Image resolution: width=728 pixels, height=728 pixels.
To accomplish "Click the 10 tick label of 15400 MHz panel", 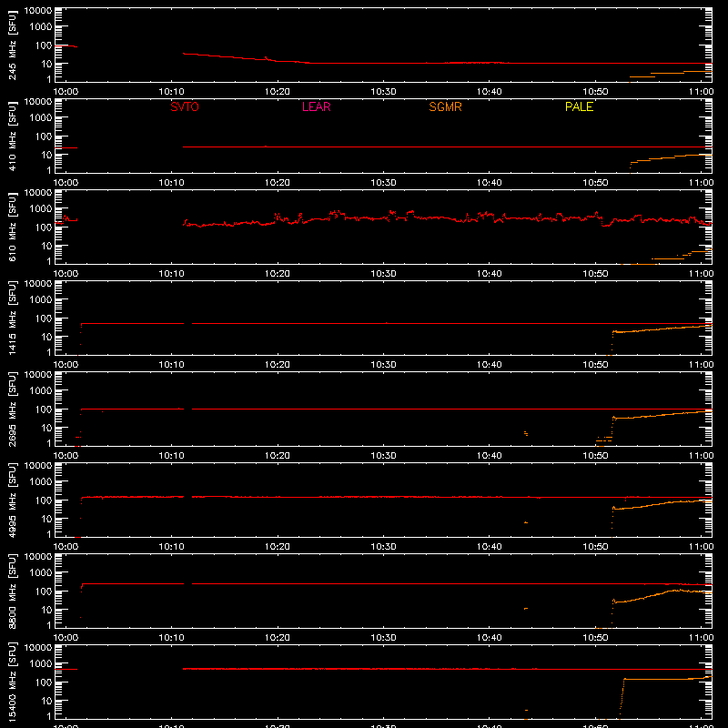I will click(x=46, y=701).
